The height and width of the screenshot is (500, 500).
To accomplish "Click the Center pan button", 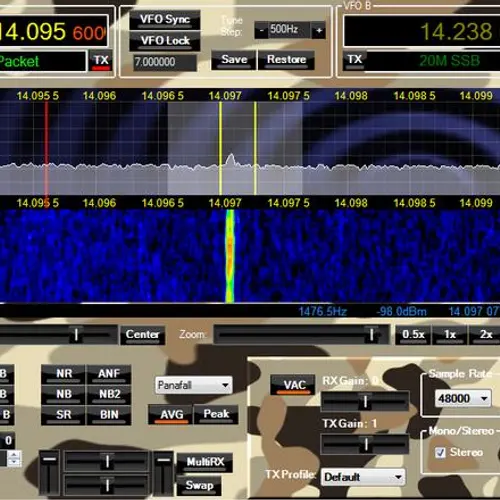I will point(142,335).
